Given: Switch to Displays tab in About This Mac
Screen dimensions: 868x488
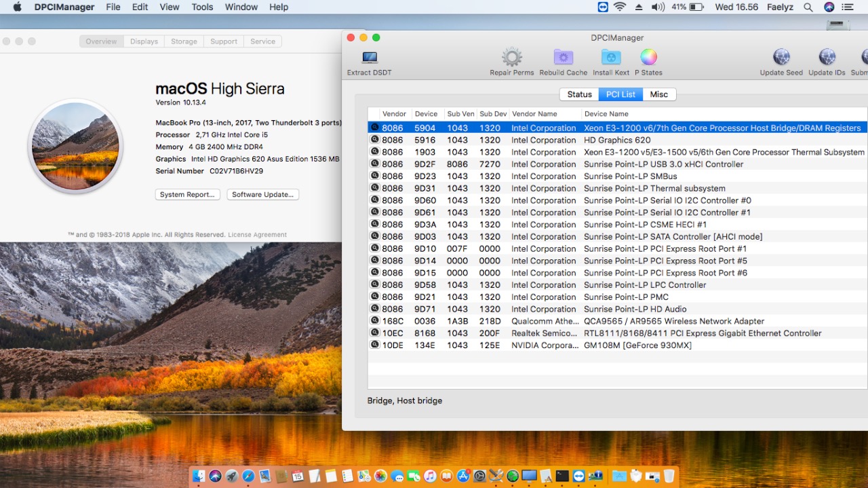Looking at the screenshot, I should [144, 41].
